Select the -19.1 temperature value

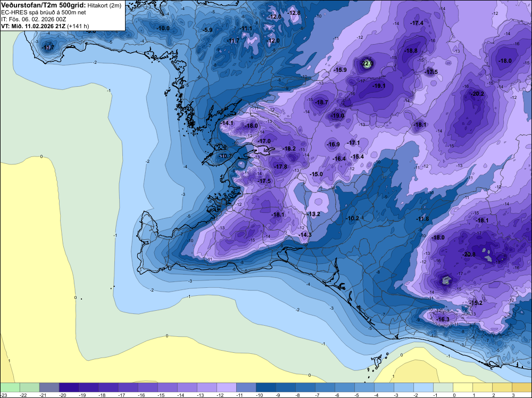point(379,86)
